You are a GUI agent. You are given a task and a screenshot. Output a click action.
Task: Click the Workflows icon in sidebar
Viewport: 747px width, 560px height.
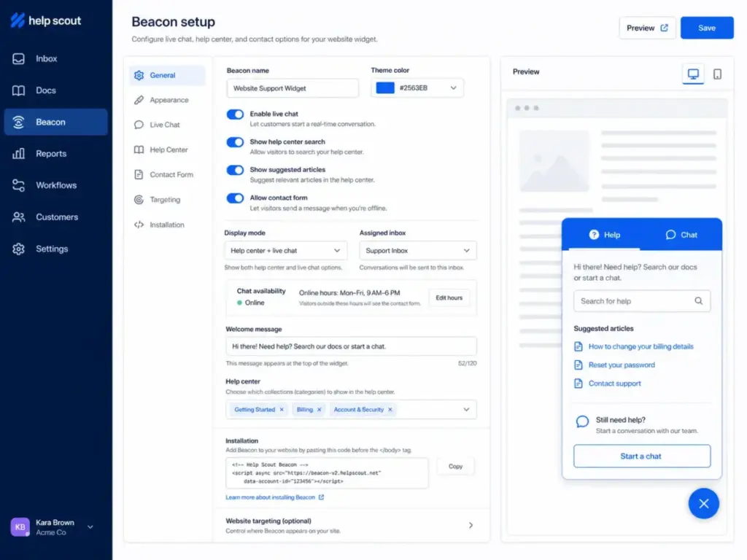pos(18,185)
